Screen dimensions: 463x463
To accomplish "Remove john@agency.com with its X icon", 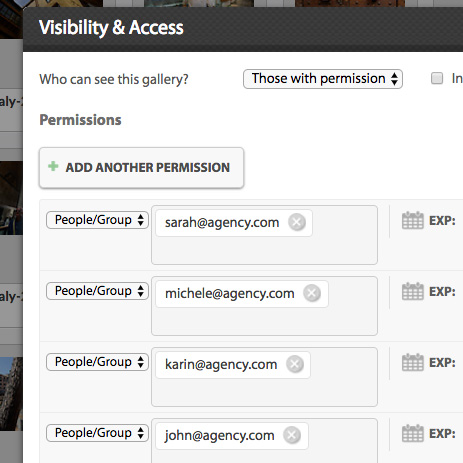I will [x=292, y=435].
